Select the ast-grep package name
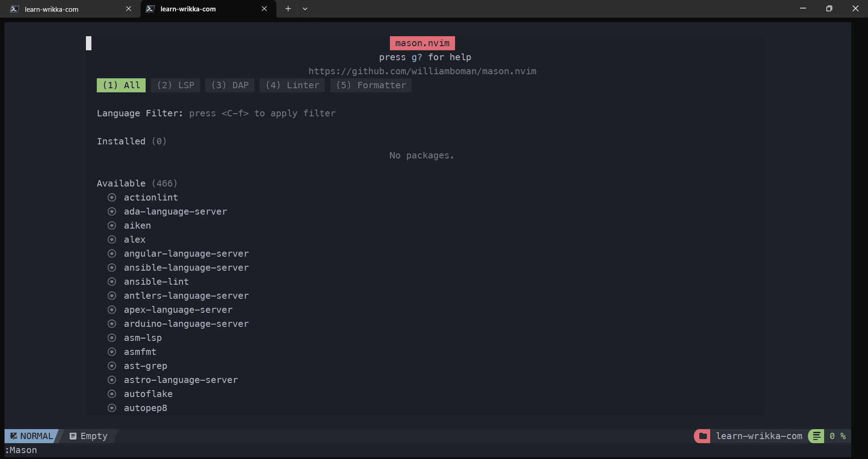The width and height of the screenshot is (868, 459). pos(146,366)
